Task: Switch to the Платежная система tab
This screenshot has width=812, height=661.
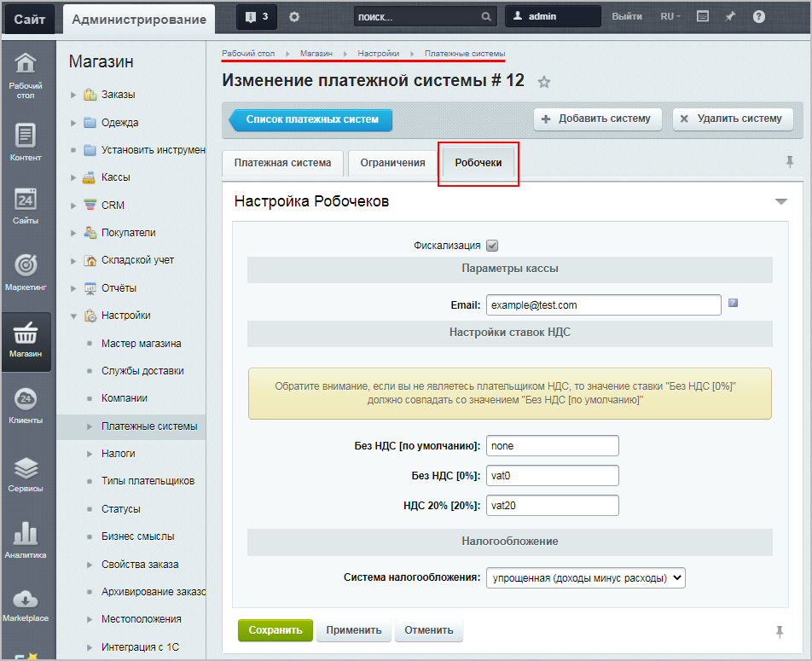Action: [282, 163]
